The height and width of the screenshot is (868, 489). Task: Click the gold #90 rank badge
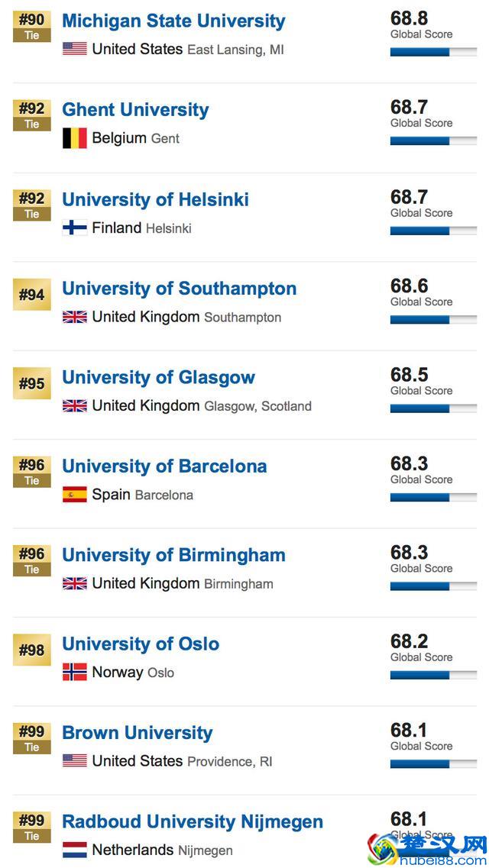click(31, 27)
